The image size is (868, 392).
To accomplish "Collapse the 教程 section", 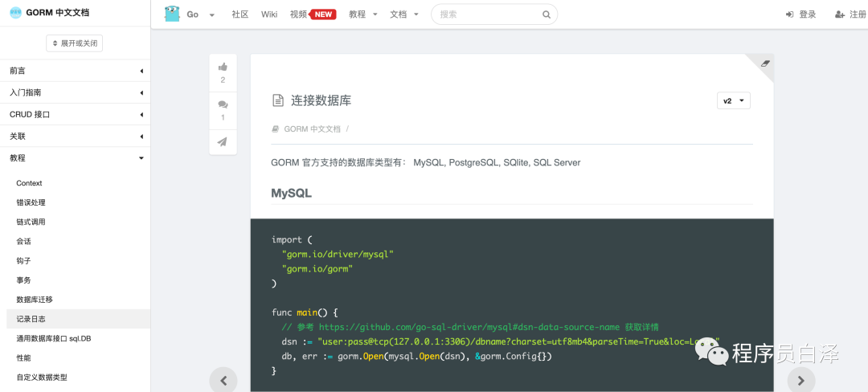I will coord(76,158).
